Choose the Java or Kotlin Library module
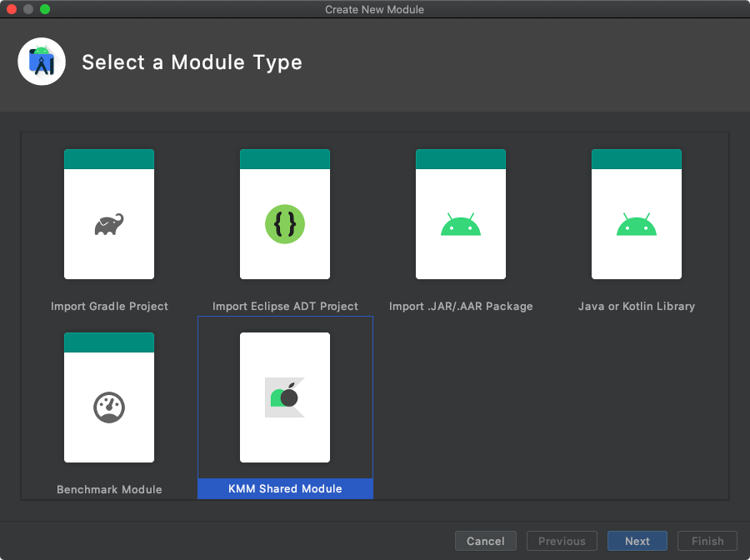The height and width of the screenshot is (560, 750). [x=636, y=213]
